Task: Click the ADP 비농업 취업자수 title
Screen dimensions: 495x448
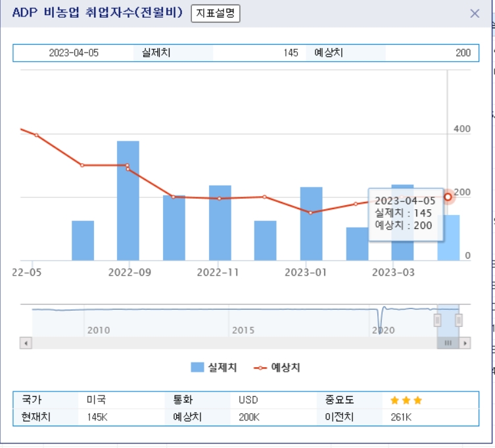Action: (x=97, y=12)
